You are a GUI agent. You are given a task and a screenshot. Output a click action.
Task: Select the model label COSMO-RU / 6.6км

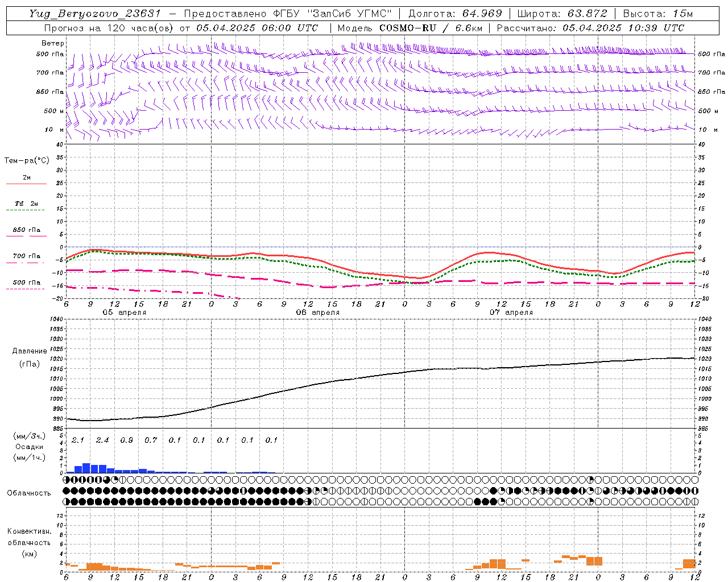[430, 28]
